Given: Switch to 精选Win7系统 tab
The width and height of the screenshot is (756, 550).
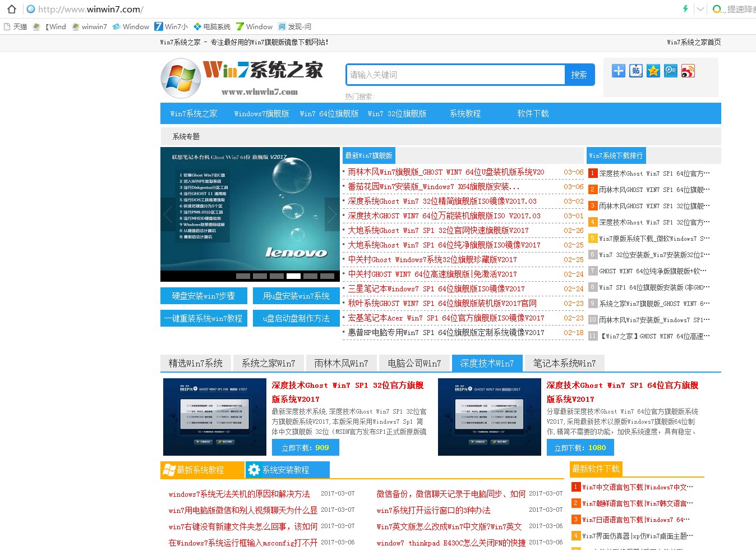Looking at the screenshot, I should tap(195, 363).
